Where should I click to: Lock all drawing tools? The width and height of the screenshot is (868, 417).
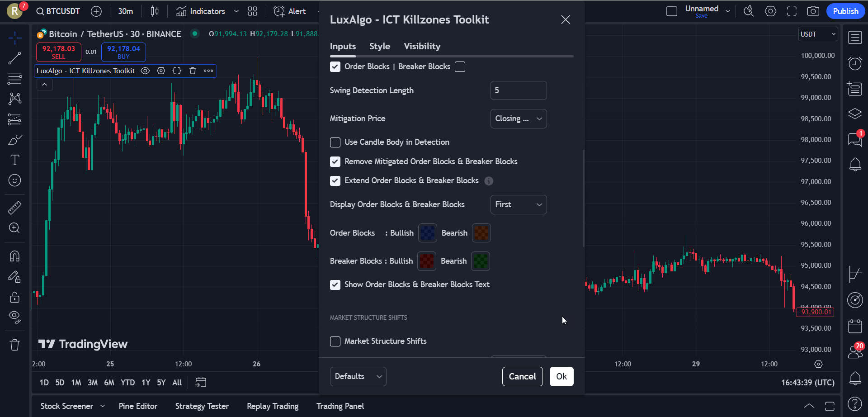[14, 297]
